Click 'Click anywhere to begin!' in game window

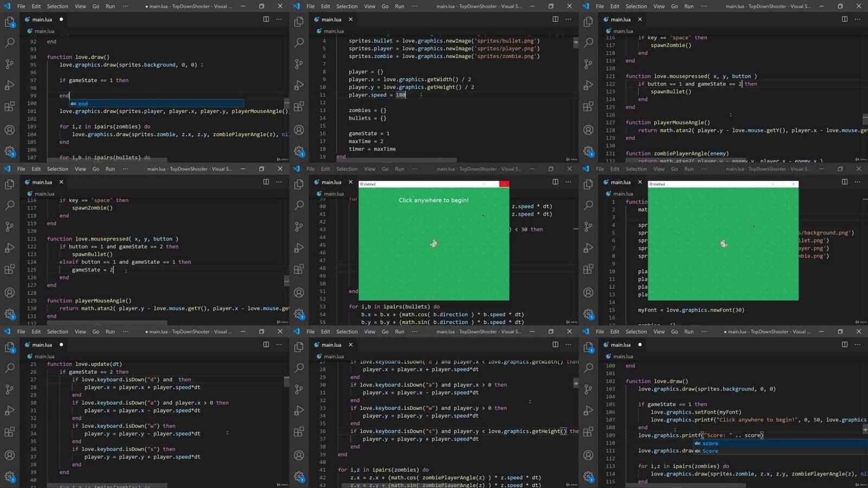433,200
